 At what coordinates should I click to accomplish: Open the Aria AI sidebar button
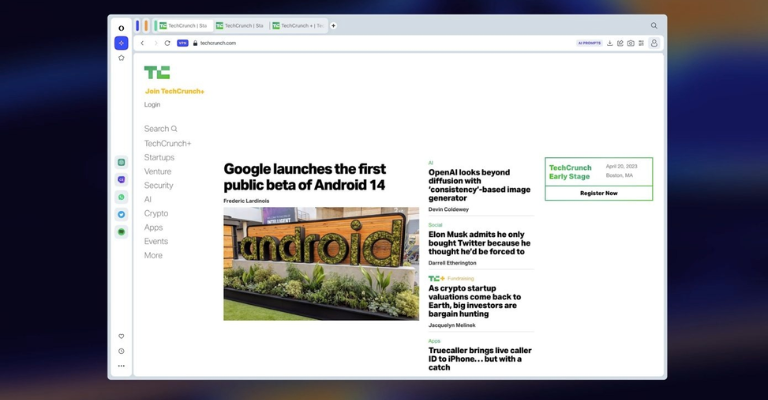tap(121, 43)
